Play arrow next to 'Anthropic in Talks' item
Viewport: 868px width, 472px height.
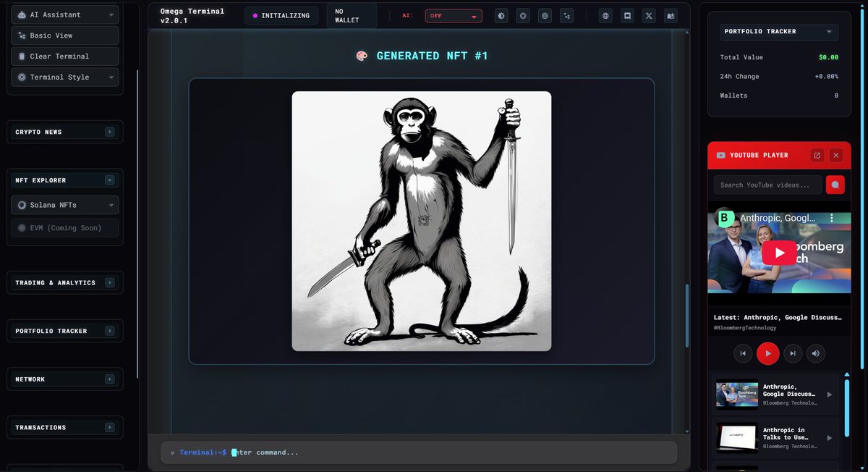[x=829, y=438]
